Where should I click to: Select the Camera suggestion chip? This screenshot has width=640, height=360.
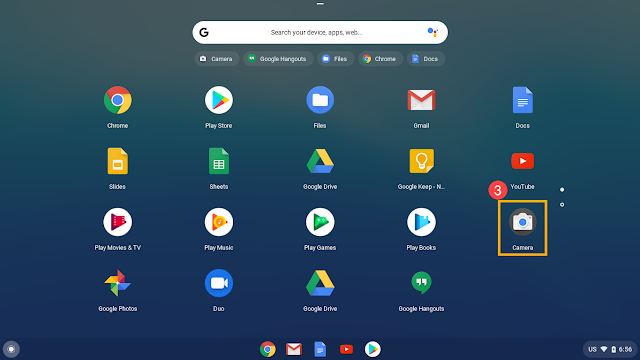(x=217, y=59)
